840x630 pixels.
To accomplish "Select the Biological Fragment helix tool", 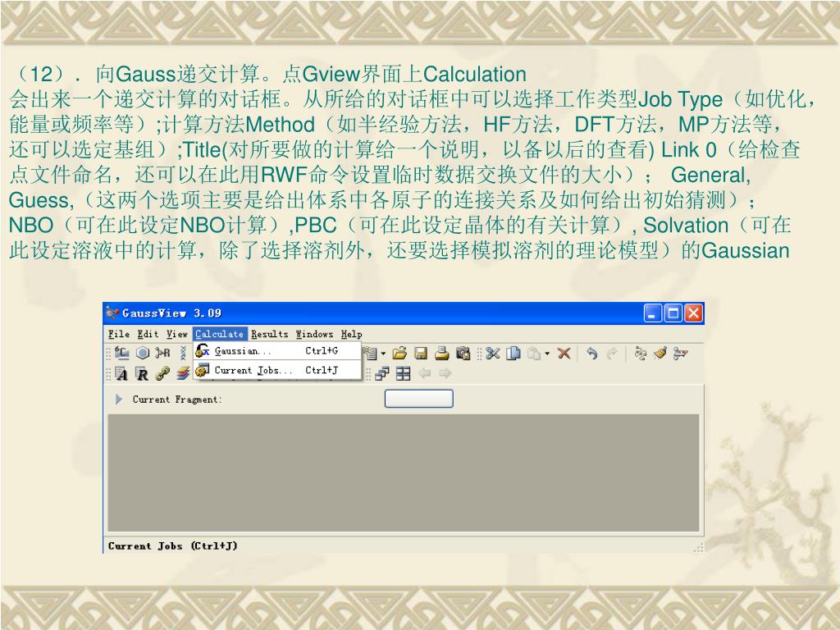I will (x=183, y=353).
